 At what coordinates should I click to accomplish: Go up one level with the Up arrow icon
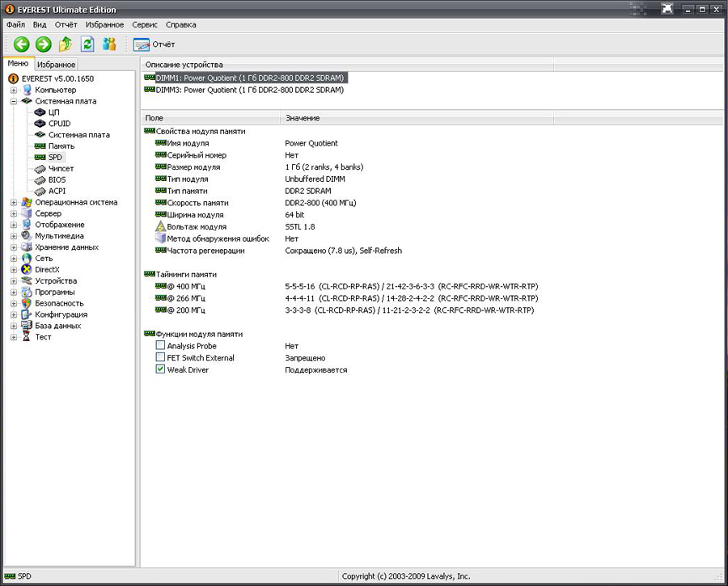click(x=66, y=44)
